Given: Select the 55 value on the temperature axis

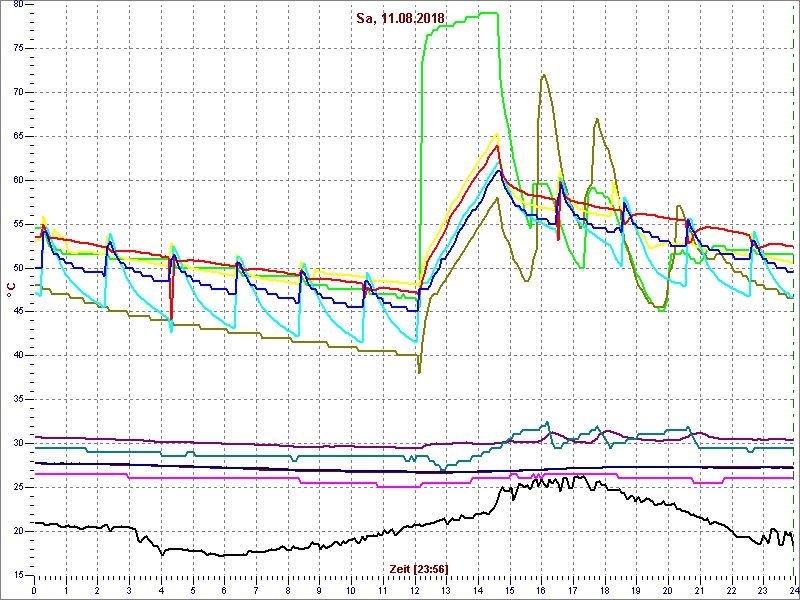Looking at the screenshot, I should click(20, 224).
